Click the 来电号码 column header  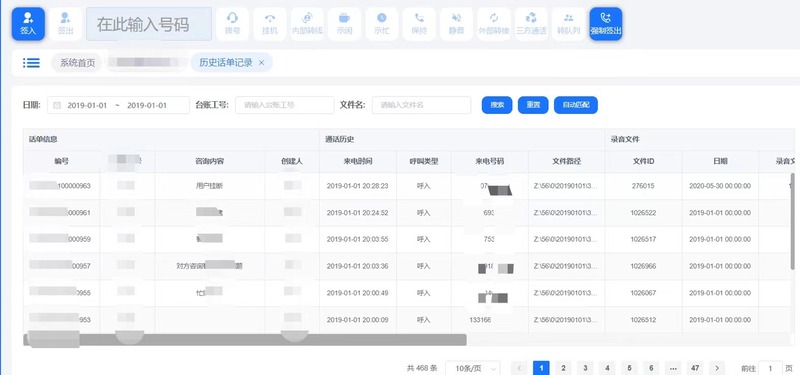click(490, 161)
